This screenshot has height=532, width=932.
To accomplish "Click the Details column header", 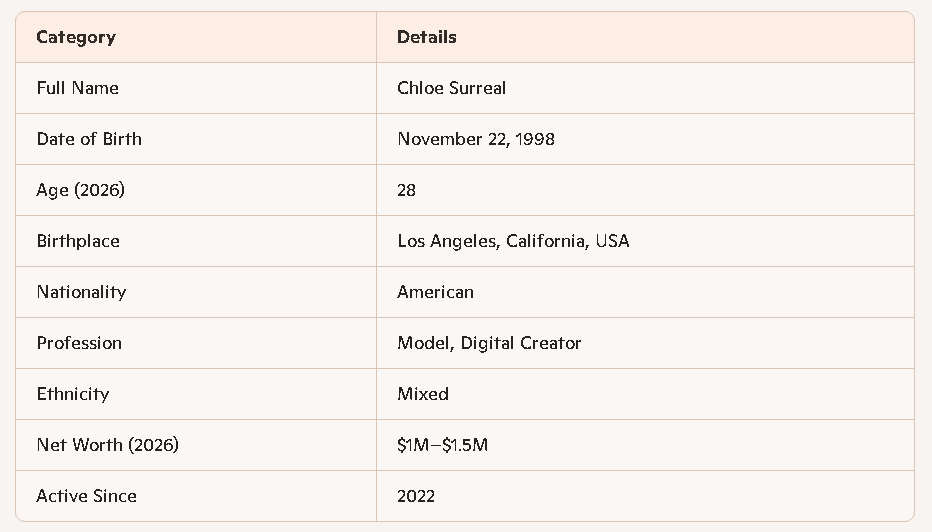I will click(427, 37).
